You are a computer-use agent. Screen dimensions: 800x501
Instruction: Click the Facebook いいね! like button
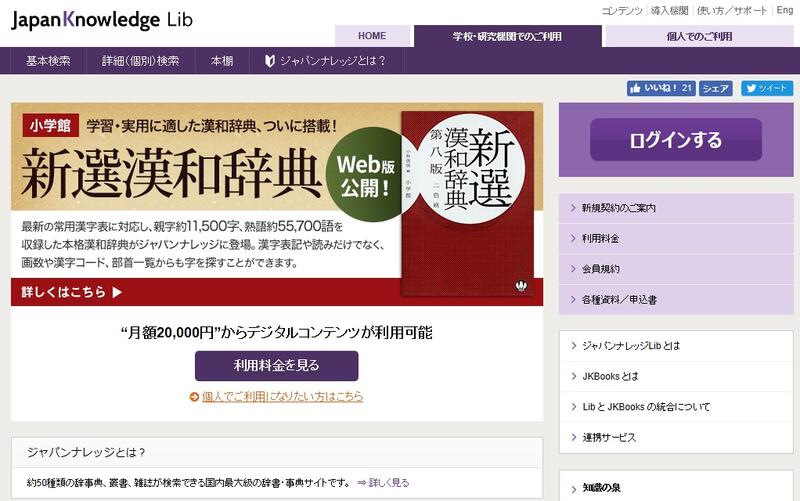661,88
